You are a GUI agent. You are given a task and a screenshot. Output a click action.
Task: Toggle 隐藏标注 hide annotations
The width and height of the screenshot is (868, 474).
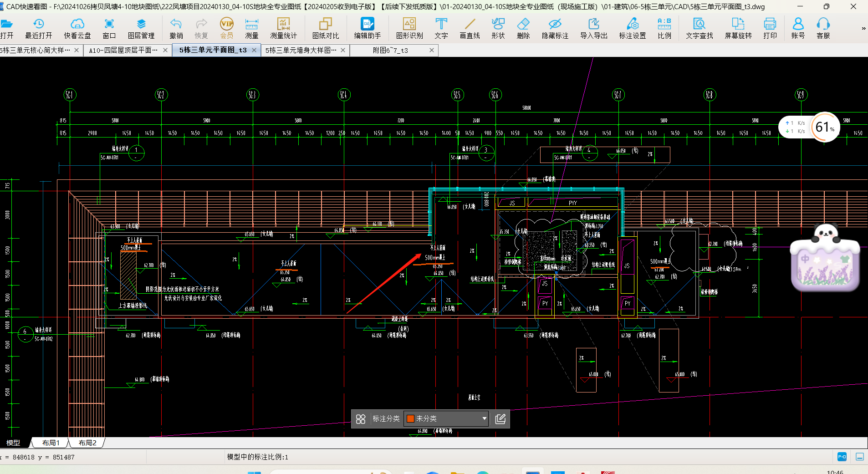coord(555,28)
